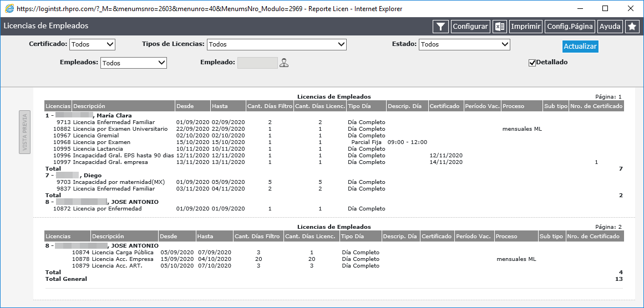Expand the Tipos de Licencias dropdown
The height and width of the screenshot is (308, 644).
coord(277,44)
